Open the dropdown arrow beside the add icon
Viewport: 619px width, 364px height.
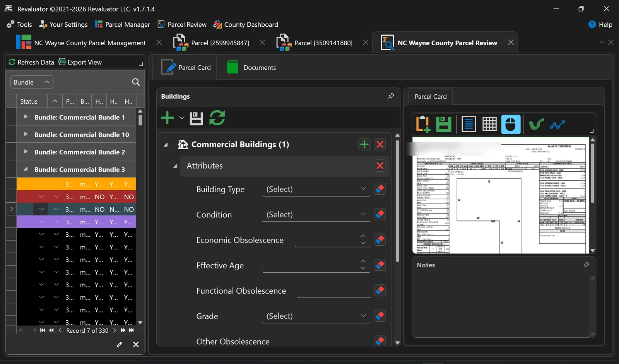pyautogui.click(x=181, y=118)
